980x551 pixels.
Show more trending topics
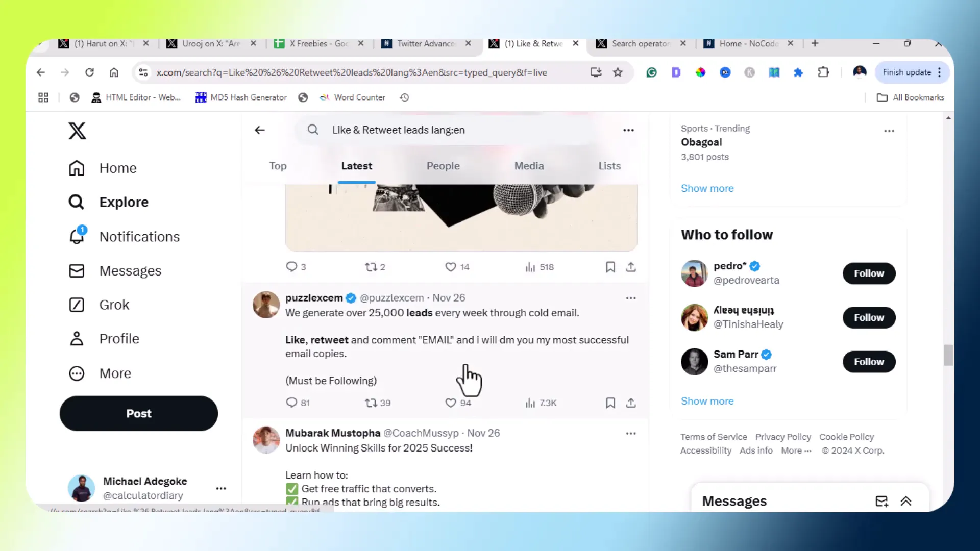(707, 188)
